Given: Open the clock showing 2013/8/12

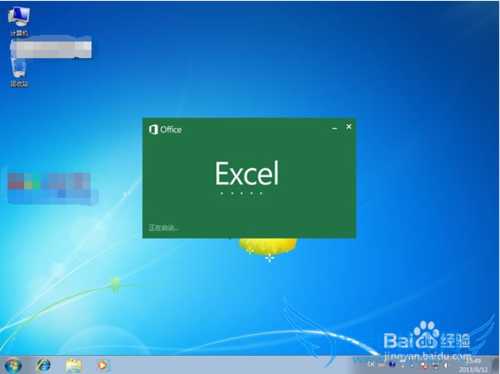Looking at the screenshot, I should [473, 365].
